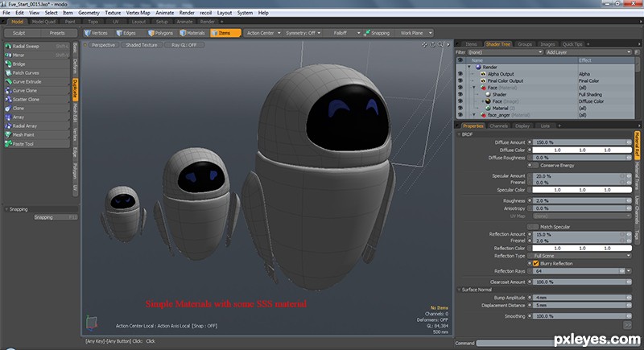Switch to Polygons selection mode
The image size is (644, 350).
click(x=160, y=33)
